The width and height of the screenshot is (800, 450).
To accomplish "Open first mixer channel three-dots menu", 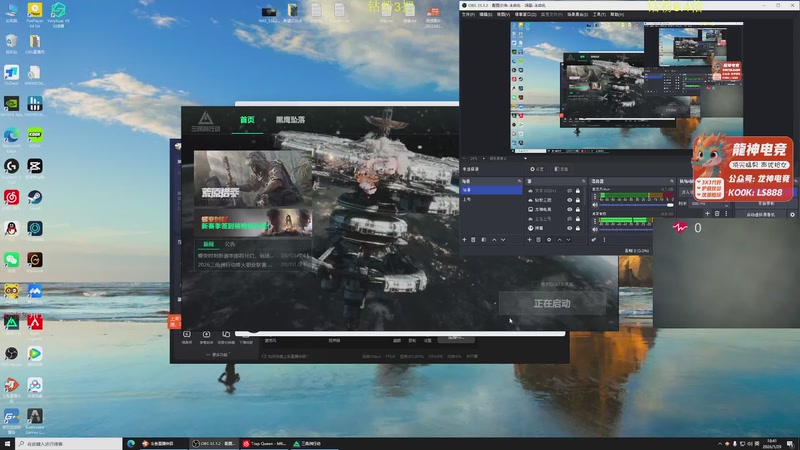I will click(x=595, y=196).
